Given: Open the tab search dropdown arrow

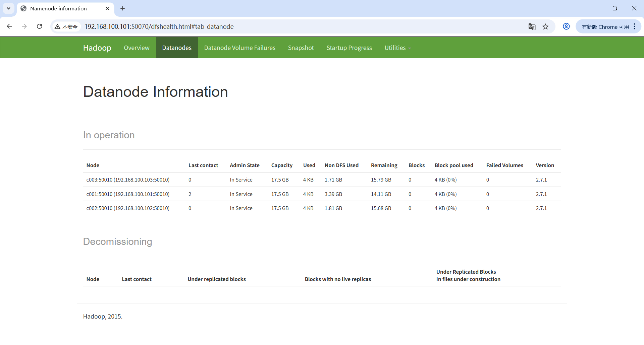Looking at the screenshot, I should coord(8,8).
